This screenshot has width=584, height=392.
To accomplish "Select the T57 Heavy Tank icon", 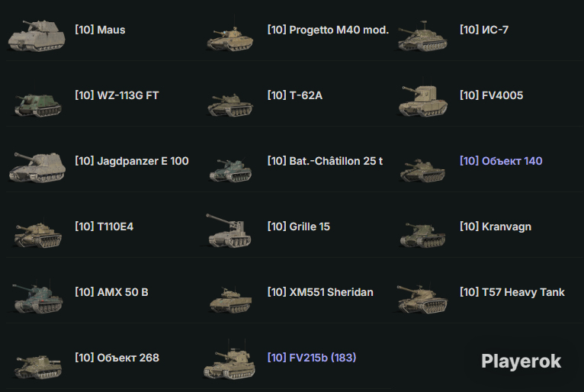I will (422, 299).
